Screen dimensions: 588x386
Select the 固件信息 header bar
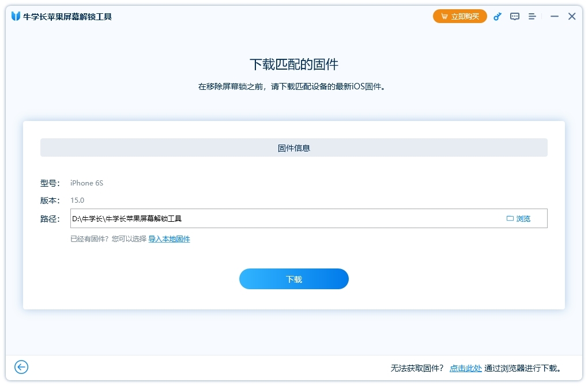click(293, 147)
